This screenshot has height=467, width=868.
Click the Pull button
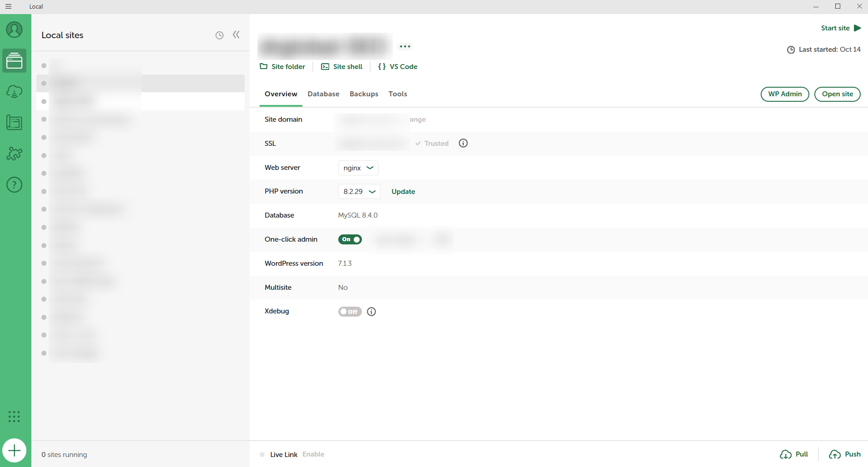(794, 454)
